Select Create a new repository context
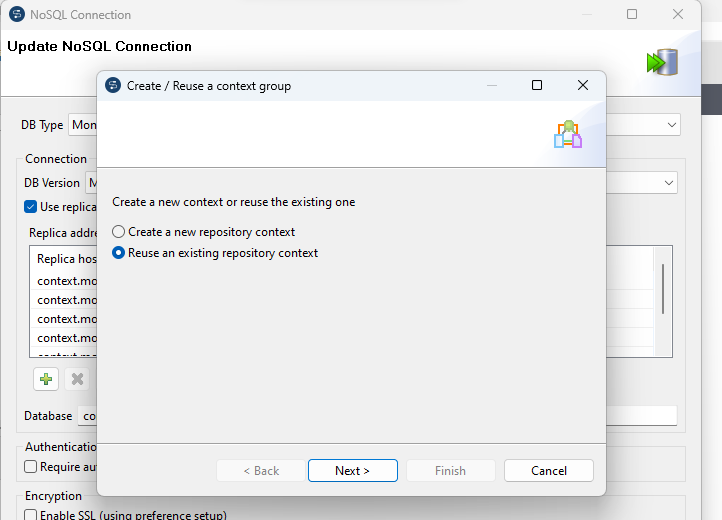This screenshot has width=722, height=520. click(x=119, y=232)
